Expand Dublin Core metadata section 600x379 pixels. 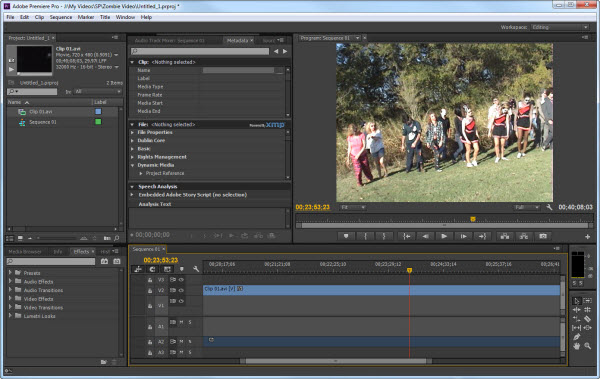(132, 140)
